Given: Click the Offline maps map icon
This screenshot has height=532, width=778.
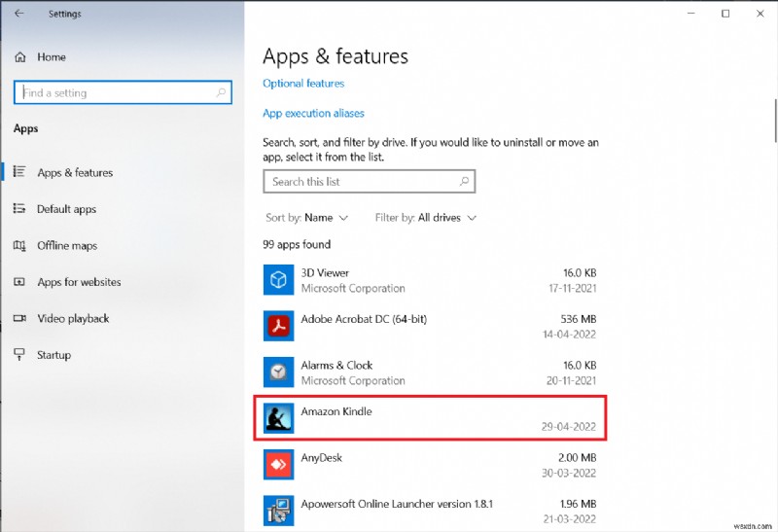Looking at the screenshot, I should click(x=19, y=245).
